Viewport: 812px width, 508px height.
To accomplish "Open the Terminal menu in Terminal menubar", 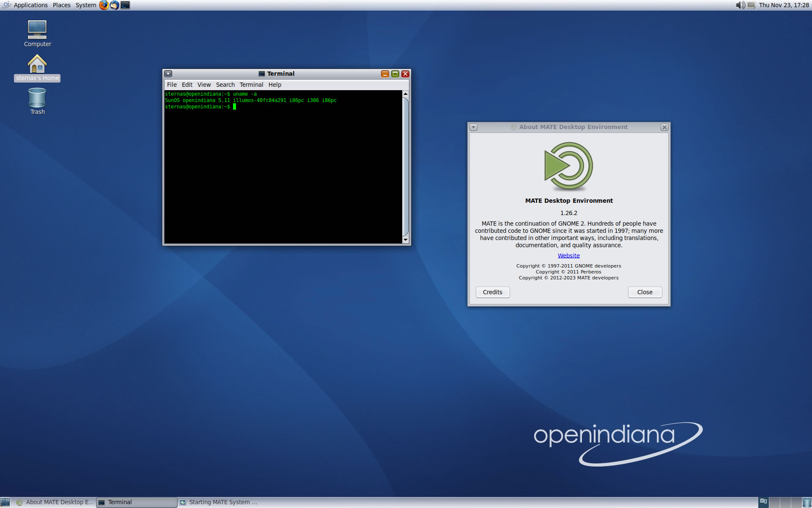I will pyautogui.click(x=251, y=85).
